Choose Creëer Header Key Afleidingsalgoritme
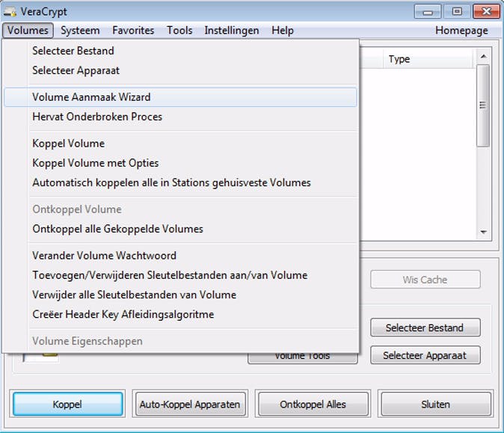The height and width of the screenshot is (433, 504). [180, 314]
